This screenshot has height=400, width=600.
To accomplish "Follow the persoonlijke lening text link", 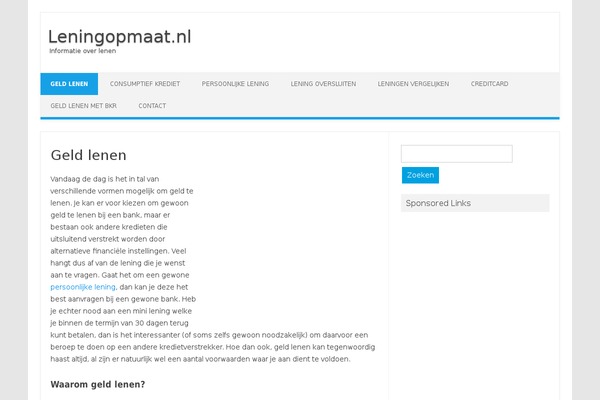I will (x=83, y=287).
